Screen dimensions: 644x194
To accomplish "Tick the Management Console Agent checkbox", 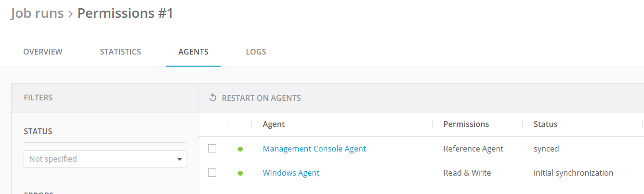I will click(212, 149).
